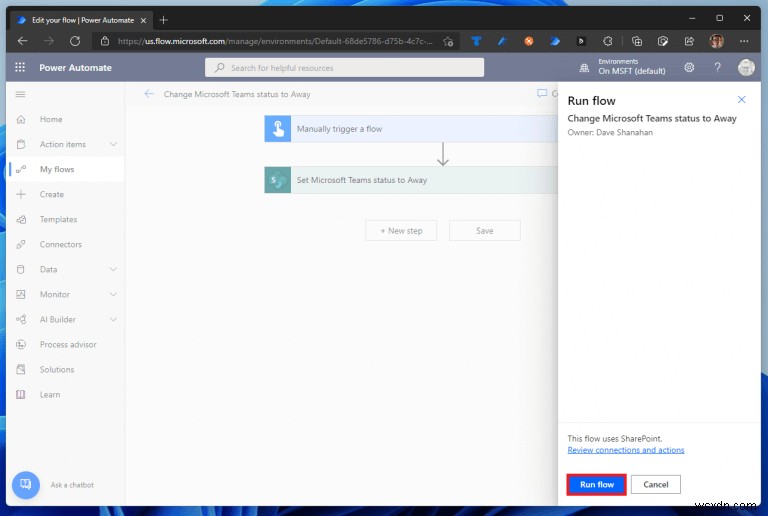The height and width of the screenshot is (516, 768).
Task: Collapse the left navigation hamburger menu
Action: [20, 94]
